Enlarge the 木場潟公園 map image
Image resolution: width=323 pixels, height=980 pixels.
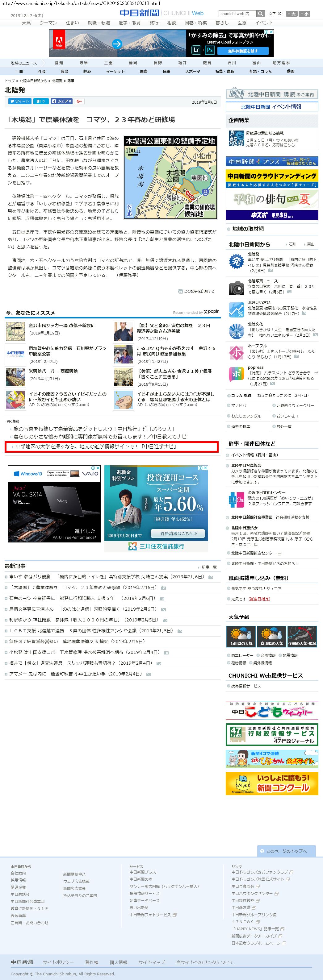(x=170, y=177)
